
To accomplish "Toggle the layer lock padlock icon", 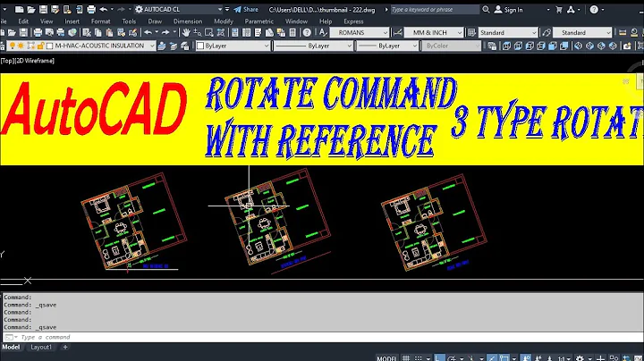I will (40, 46).
